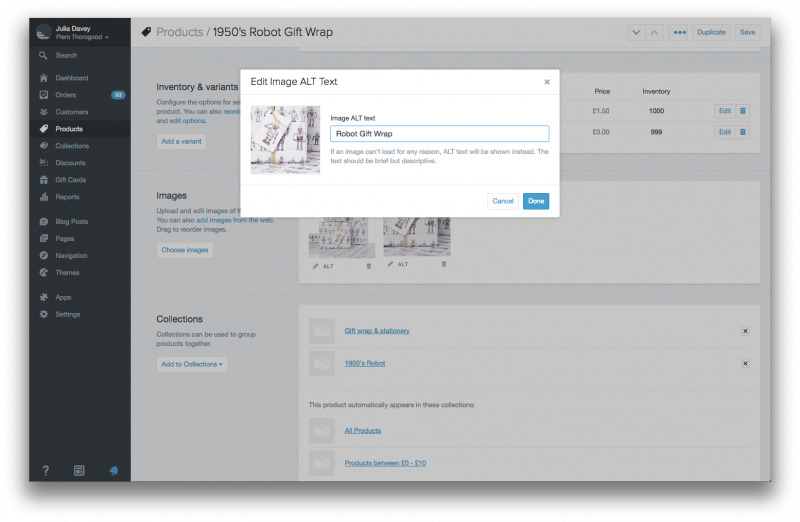
Task: Go to previous product with up chevron
Action: click(654, 32)
